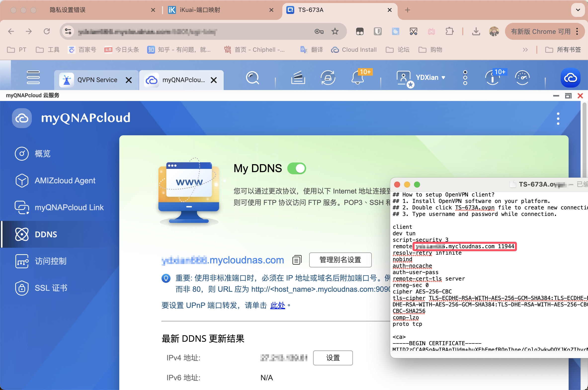Open Chrome downloads icon
Screen dimensions: 588x390
click(476, 31)
